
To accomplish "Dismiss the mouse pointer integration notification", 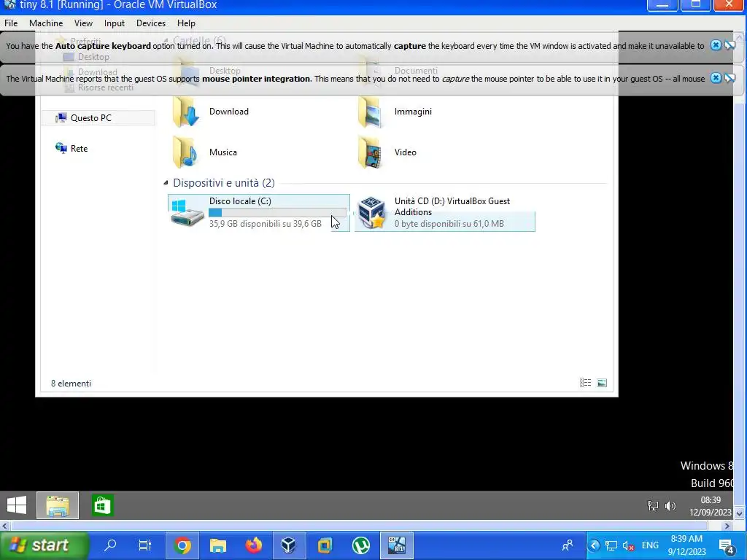I will tap(716, 78).
